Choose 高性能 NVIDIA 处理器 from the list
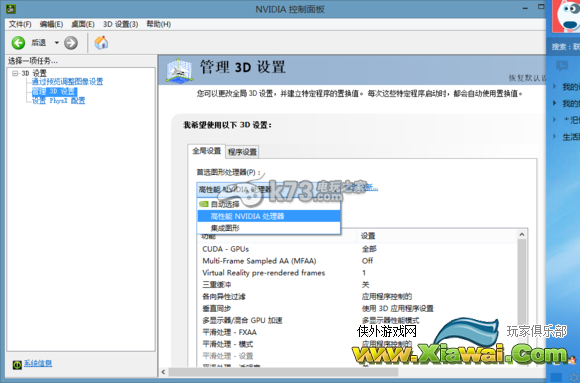Viewport: 580px width, 383px height. coord(269,216)
